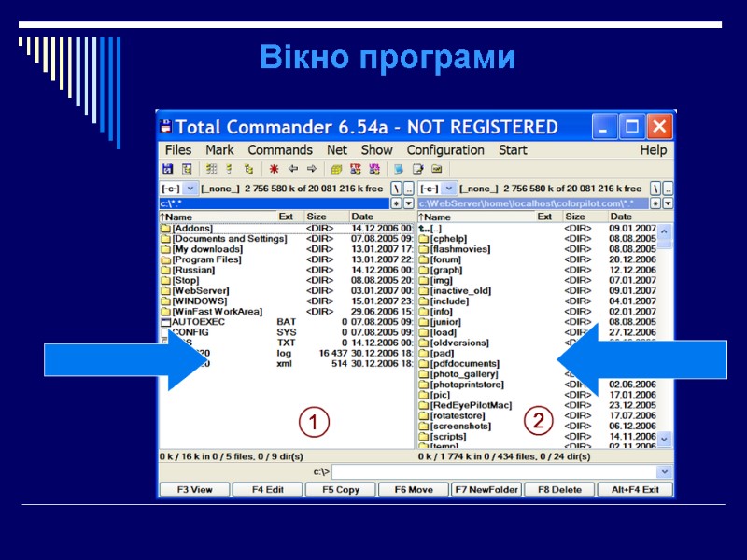The height and width of the screenshot is (560, 747).
Task: Show the folder tree view icon
Action: 248,169
